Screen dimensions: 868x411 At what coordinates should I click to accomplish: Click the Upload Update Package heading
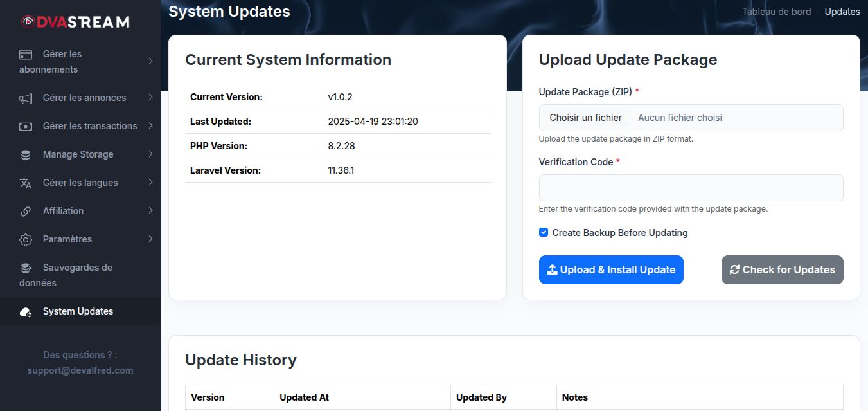pyautogui.click(x=628, y=60)
